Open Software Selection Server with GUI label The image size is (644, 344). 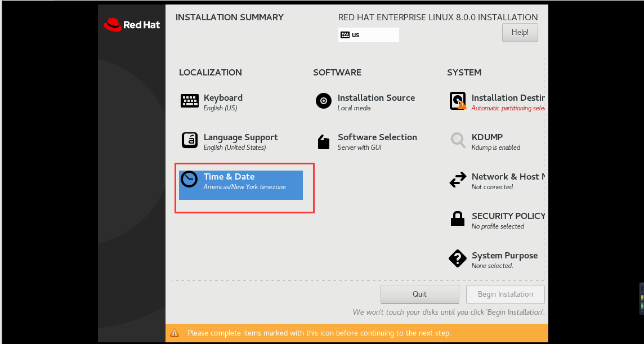tap(359, 148)
